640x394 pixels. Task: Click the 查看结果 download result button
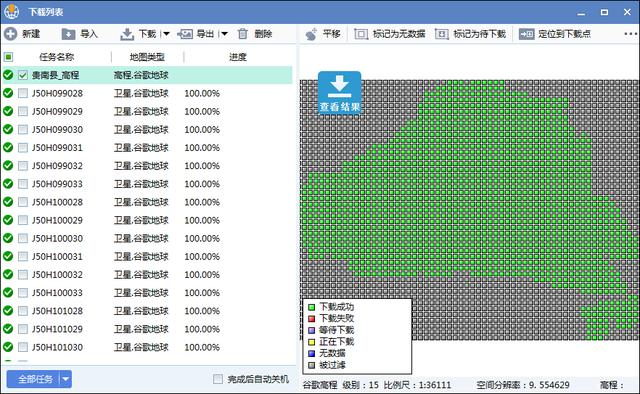tap(340, 92)
